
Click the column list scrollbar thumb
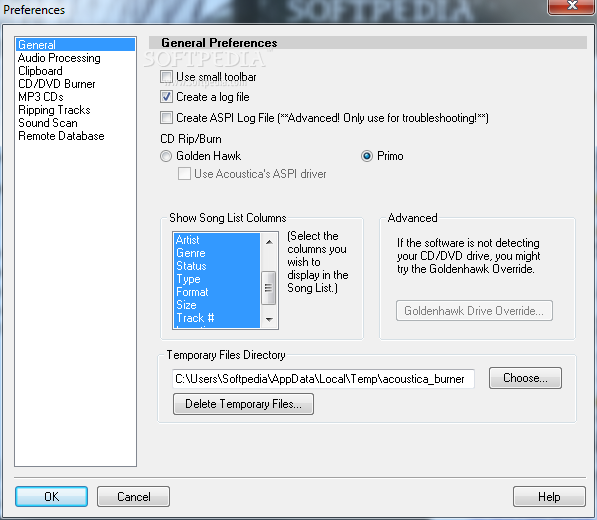pos(269,288)
